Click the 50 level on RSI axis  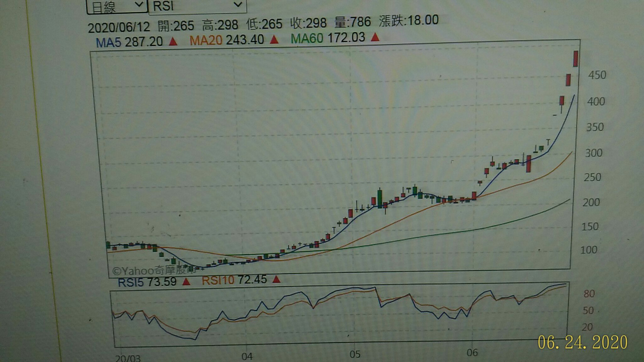pyautogui.click(x=588, y=311)
